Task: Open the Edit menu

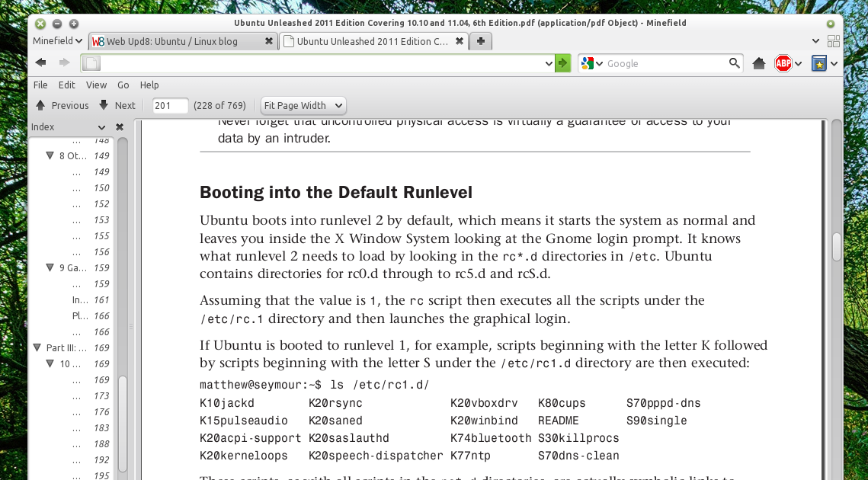Action: (x=66, y=85)
